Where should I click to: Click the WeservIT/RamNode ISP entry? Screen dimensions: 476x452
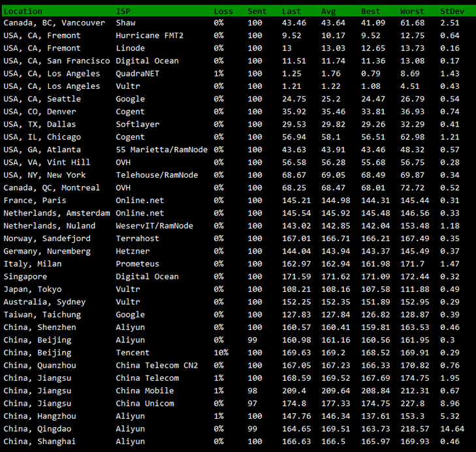point(154,226)
